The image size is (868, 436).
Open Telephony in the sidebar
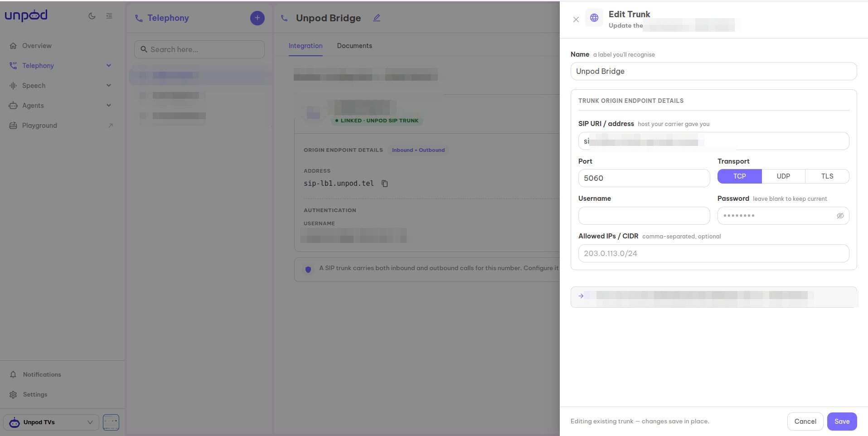[38, 66]
